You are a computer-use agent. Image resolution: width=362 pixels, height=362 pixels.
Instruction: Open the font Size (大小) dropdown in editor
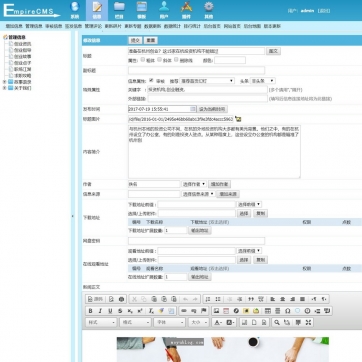point(199,322)
